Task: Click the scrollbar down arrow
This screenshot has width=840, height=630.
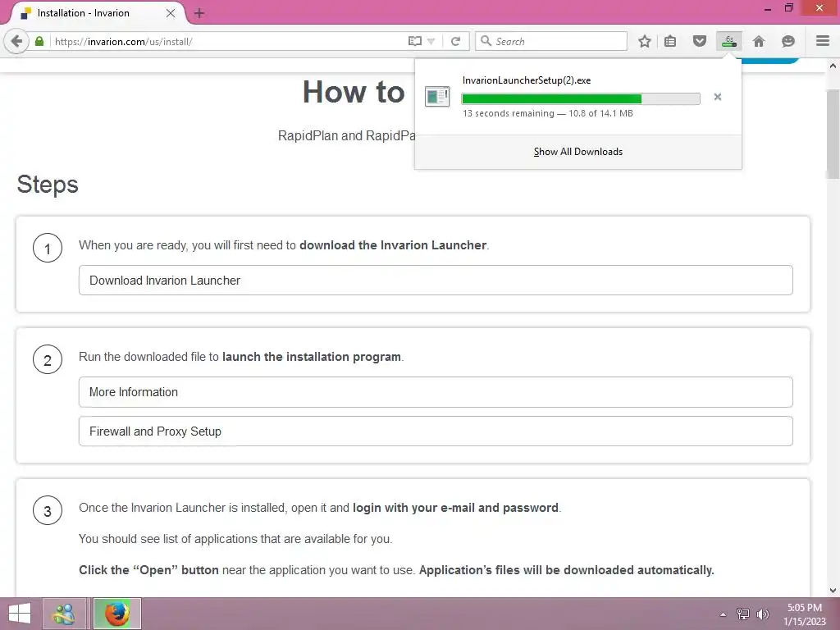Action: tap(833, 591)
